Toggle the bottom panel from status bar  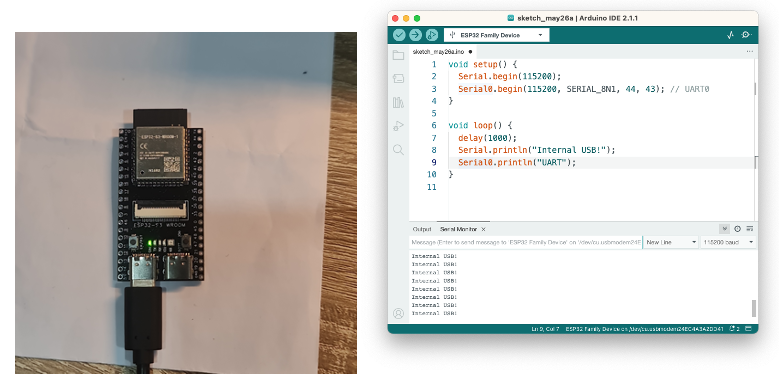coord(749,329)
